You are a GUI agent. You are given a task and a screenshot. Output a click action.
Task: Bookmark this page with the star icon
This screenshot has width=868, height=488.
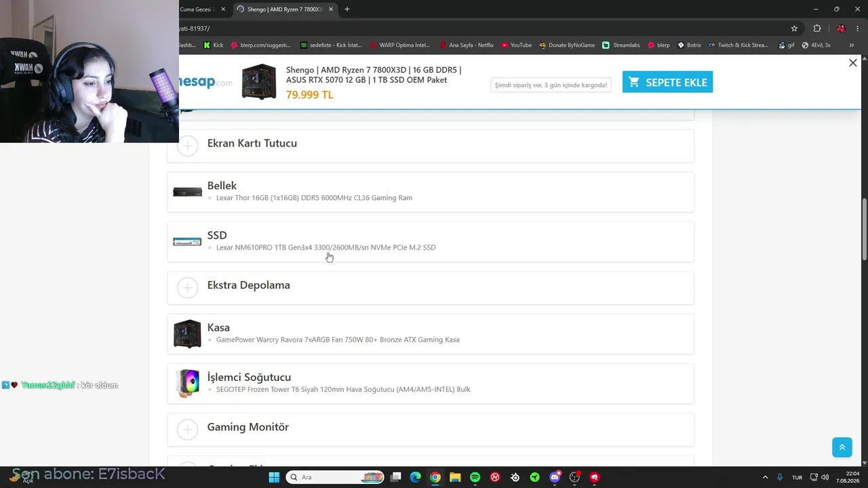pyautogui.click(x=794, y=28)
